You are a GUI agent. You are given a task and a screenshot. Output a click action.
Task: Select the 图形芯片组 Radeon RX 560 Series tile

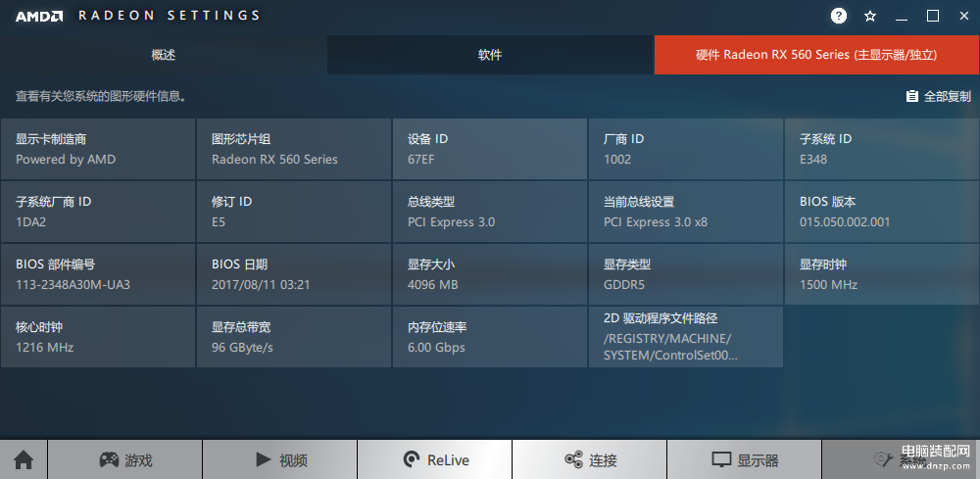(294, 149)
